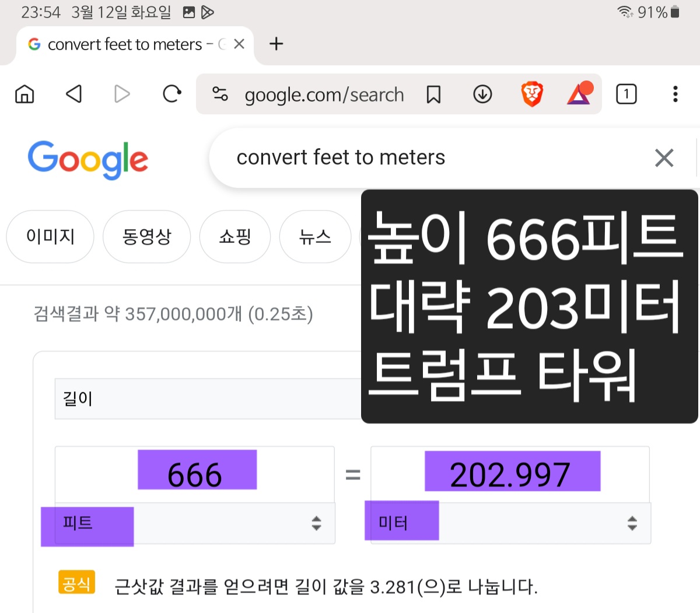The image size is (700, 613).
Task: Tap the date 3월 12일 화요일
Action: (121, 12)
